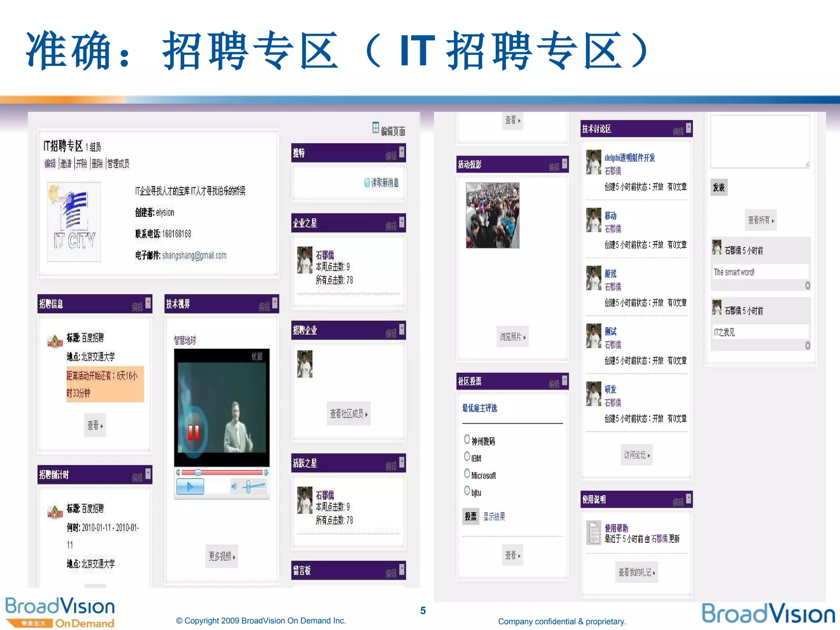This screenshot has height=630, width=840.
Task: Click avatar above 'IT之我见' post
Action: click(717, 307)
